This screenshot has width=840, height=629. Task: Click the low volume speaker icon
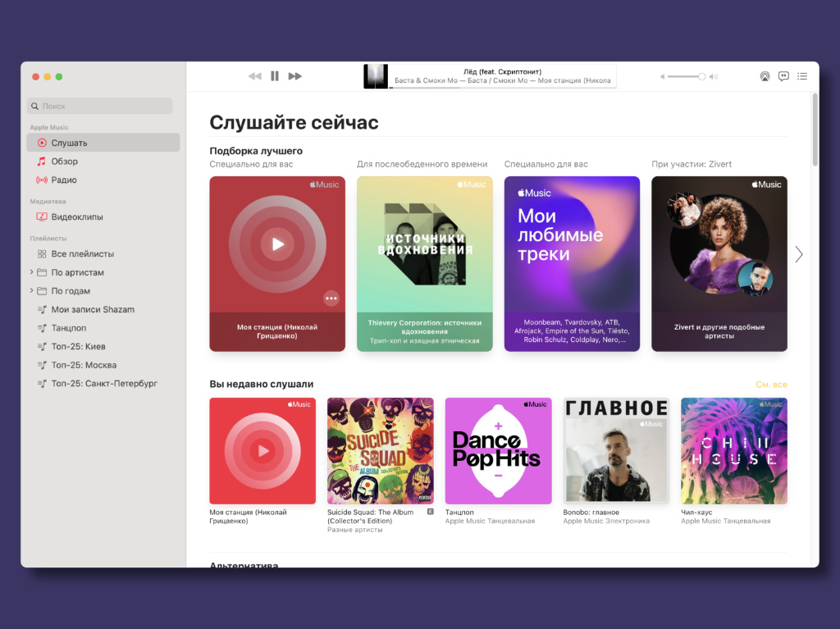pyautogui.click(x=663, y=76)
